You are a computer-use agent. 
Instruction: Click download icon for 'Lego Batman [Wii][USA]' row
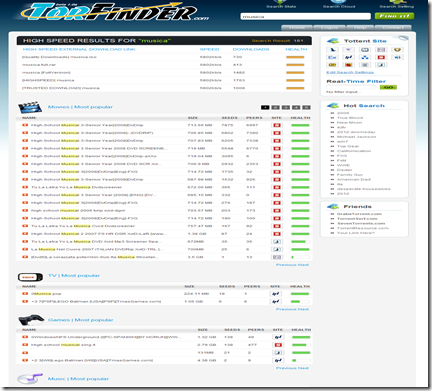coord(25,360)
